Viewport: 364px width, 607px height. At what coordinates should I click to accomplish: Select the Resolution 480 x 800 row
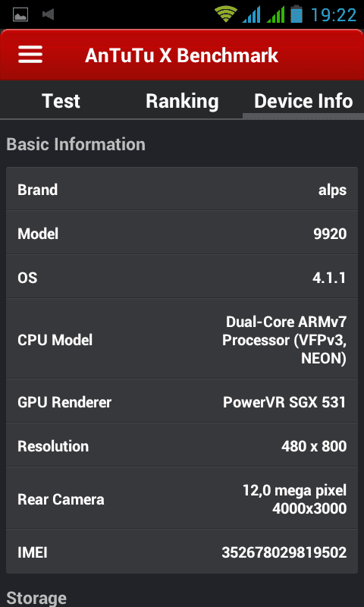pos(182,445)
